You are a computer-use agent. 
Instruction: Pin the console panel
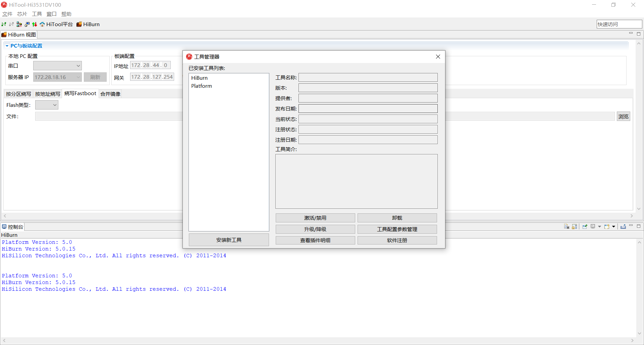[x=585, y=226]
